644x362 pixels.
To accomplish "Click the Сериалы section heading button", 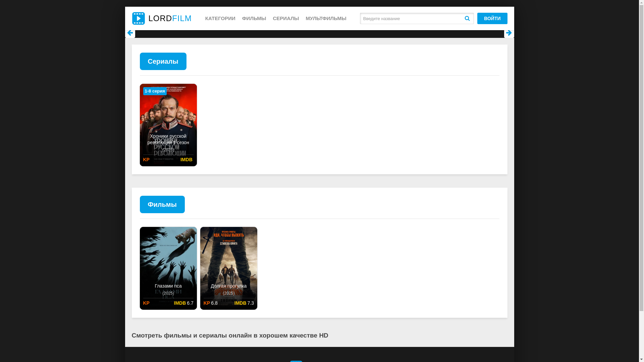I will point(163,61).
